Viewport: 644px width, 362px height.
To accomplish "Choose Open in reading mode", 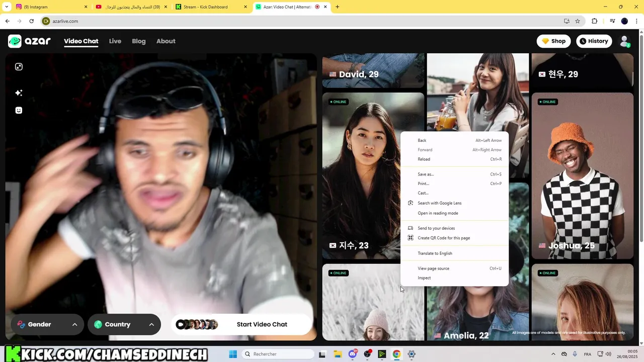I will pyautogui.click(x=454, y=213).
